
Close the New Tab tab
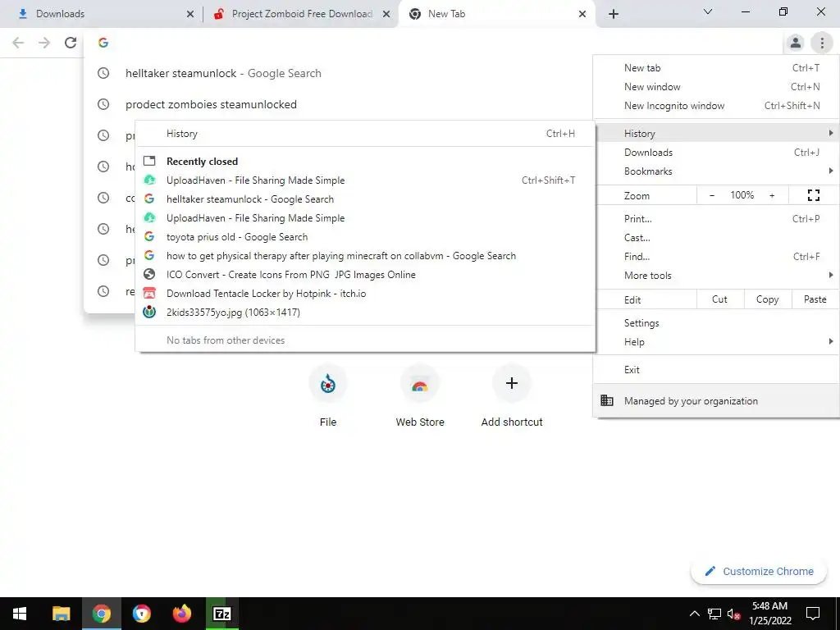click(x=582, y=14)
